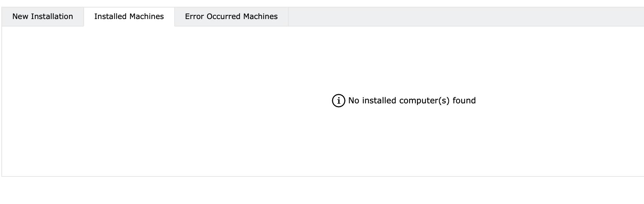Click the word 'No' next to info icon
The image size is (644, 204).
(354, 101)
